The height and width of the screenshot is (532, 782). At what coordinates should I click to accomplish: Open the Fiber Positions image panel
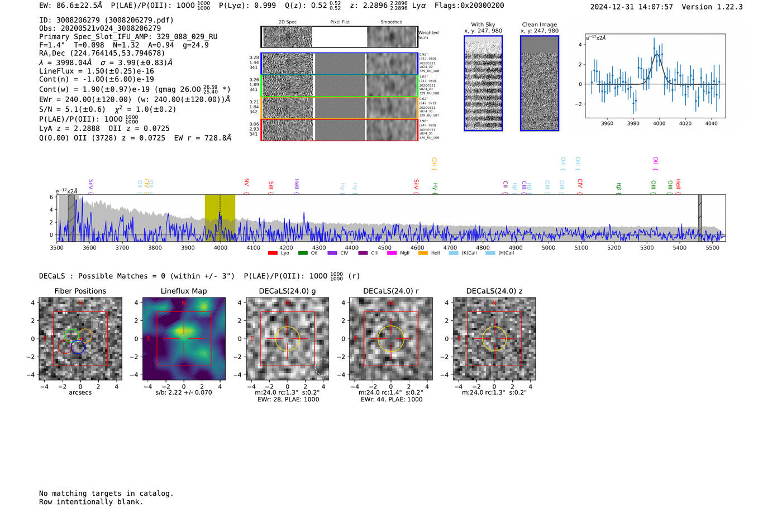click(x=80, y=339)
